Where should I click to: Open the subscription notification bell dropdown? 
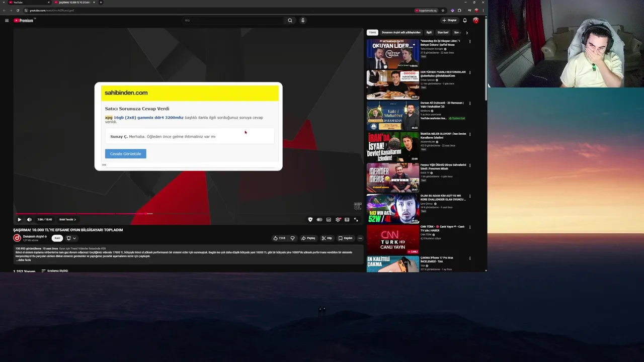coord(71,238)
